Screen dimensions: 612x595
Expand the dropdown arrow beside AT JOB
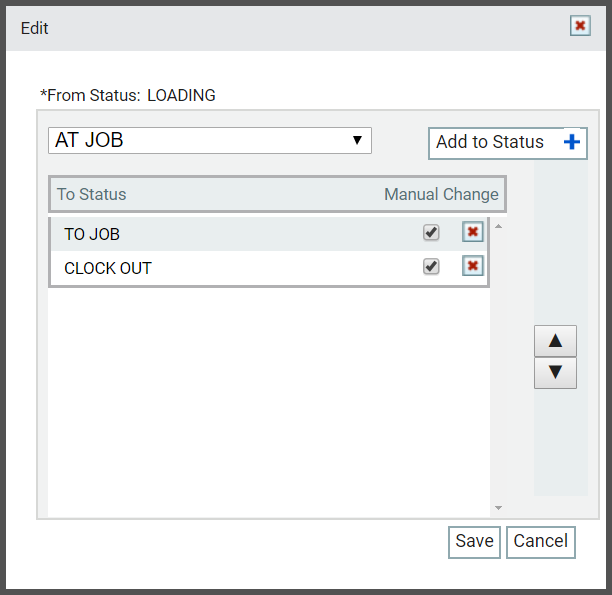tap(357, 141)
